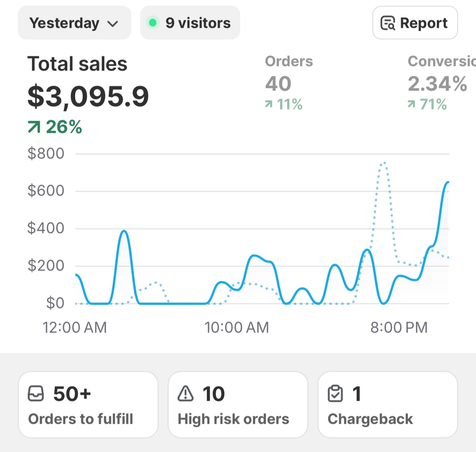
Task: Open the 50+ Orders to fulfill card
Action: 88,404
